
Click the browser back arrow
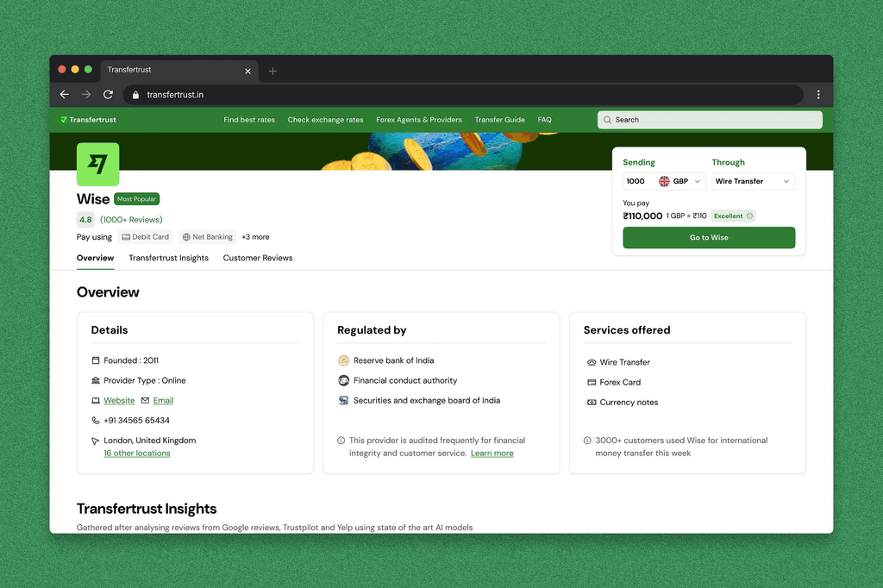[65, 95]
